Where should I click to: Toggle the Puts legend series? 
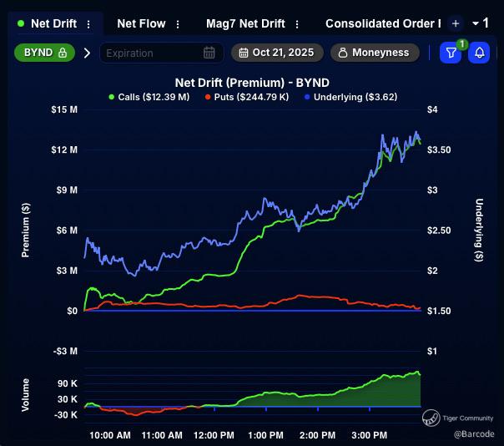coord(247,97)
